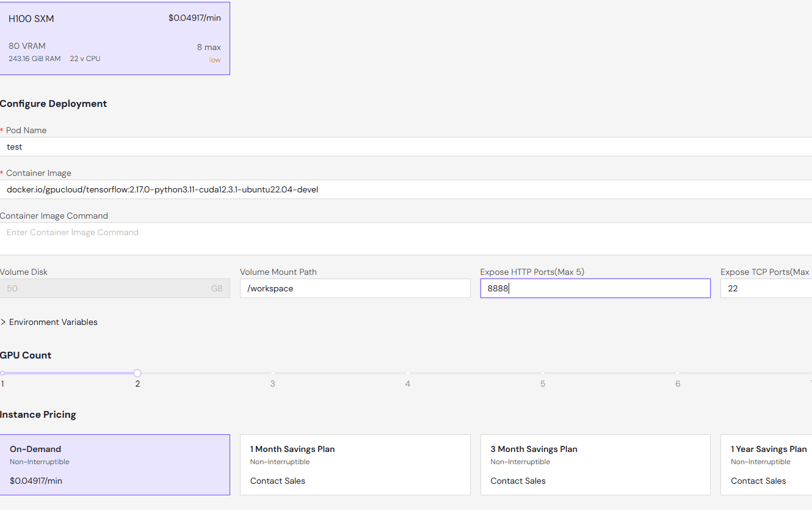Viewport: 812px width, 510px height.
Task: Set GPU Count slider to 5
Action: pyautogui.click(x=542, y=373)
